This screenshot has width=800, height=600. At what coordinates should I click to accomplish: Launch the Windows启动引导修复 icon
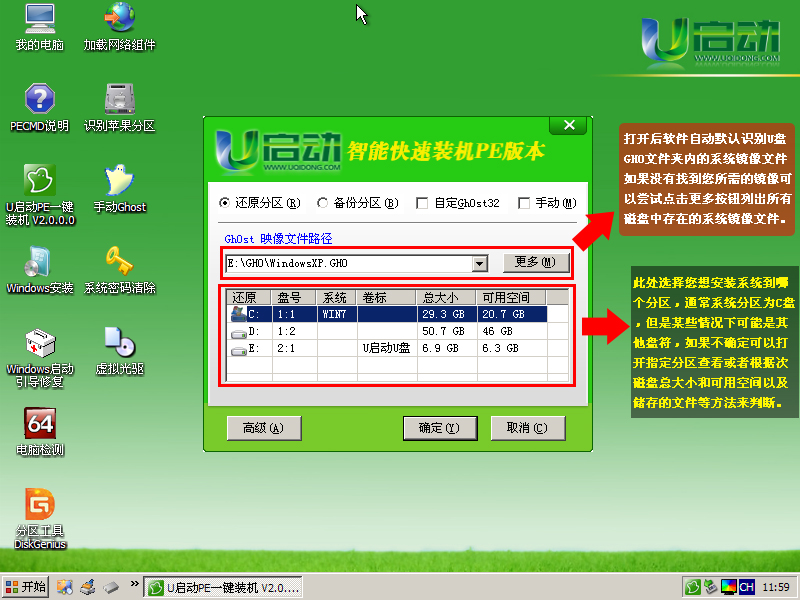39,345
